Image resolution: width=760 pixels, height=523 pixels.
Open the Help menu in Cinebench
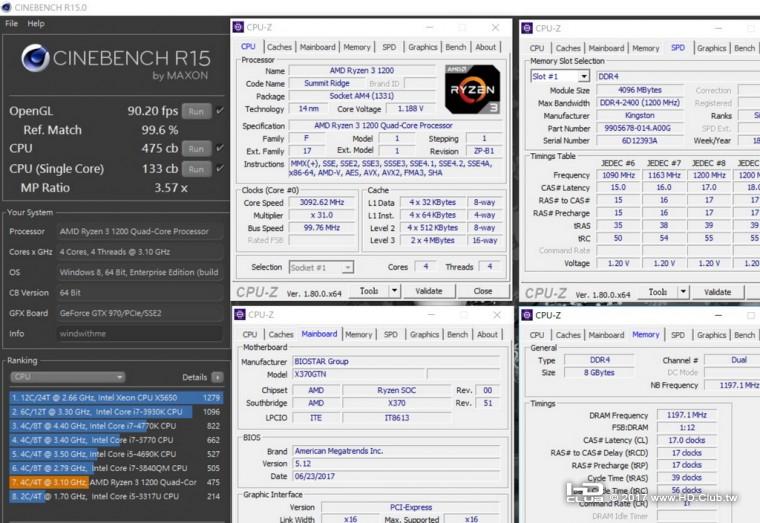click(x=35, y=23)
